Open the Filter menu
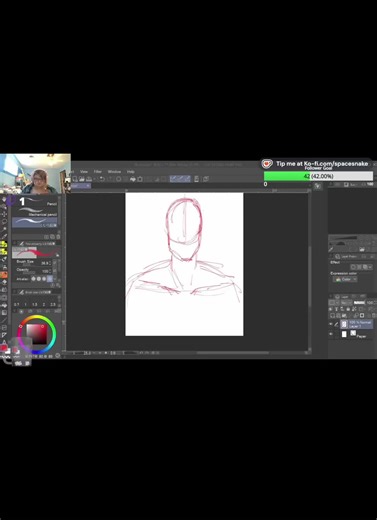 tap(97, 172)
